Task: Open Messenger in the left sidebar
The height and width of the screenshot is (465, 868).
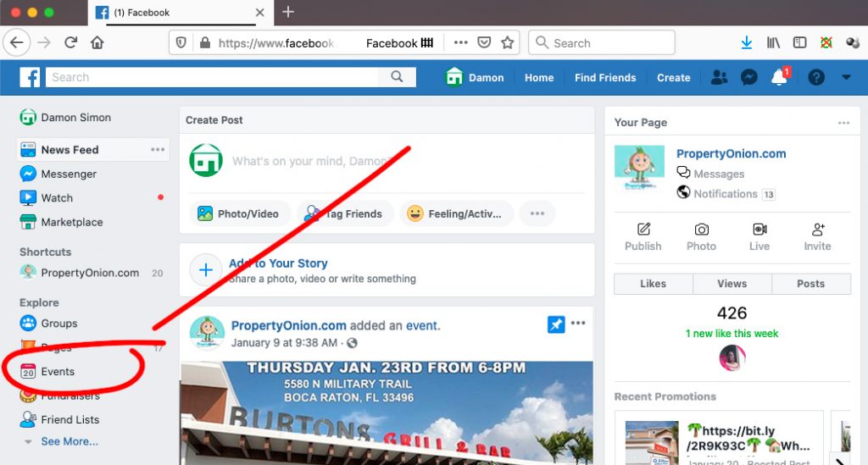Action: coord(58,174)
